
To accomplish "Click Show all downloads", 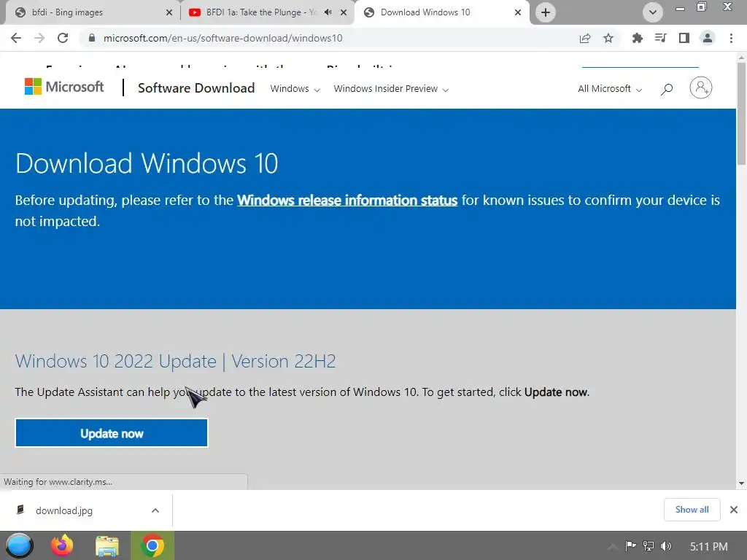I will [x=692, y=510].
